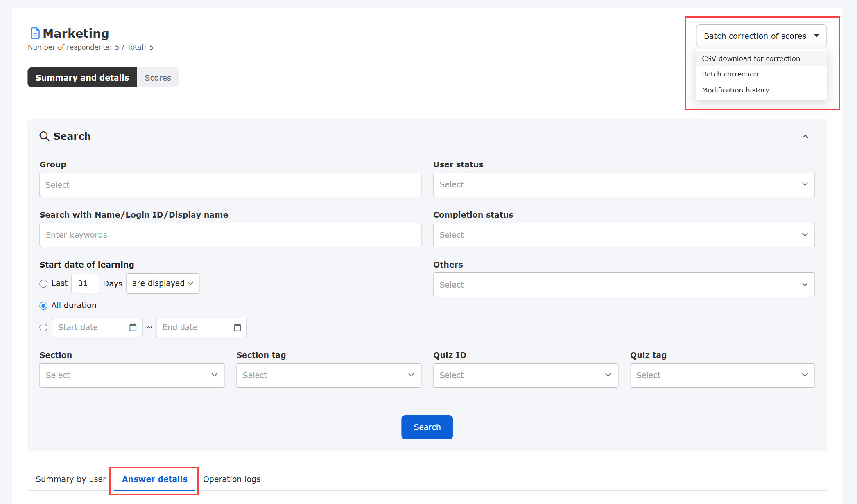Click the blue Search button
Viewport: 857px width, 504px height.
427,427
